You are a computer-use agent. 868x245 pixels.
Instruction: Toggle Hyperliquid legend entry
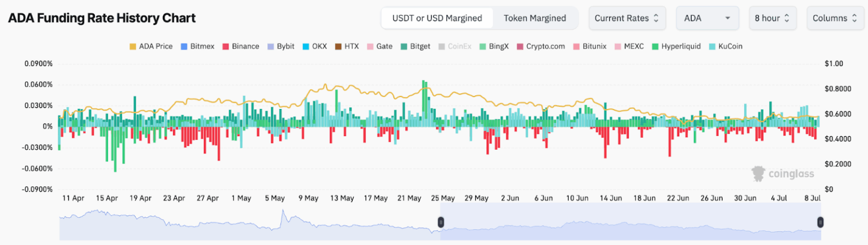point(656,46)
